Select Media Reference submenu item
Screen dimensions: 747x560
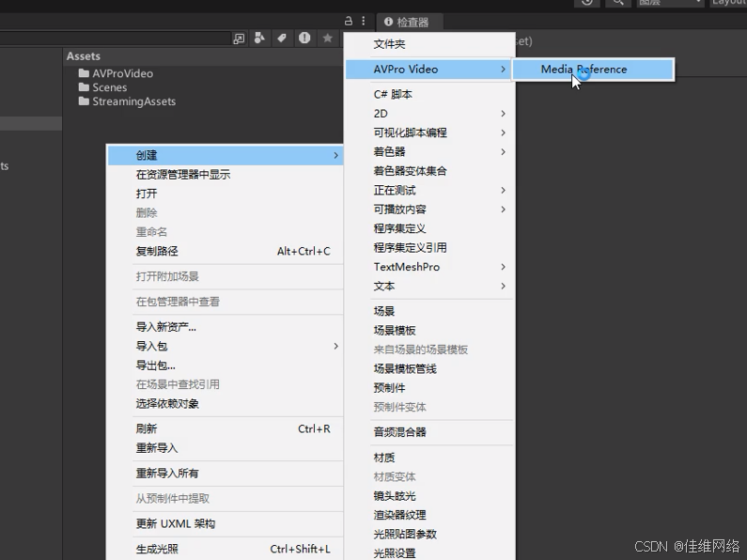pyautogui.click(x=593, y=70)
